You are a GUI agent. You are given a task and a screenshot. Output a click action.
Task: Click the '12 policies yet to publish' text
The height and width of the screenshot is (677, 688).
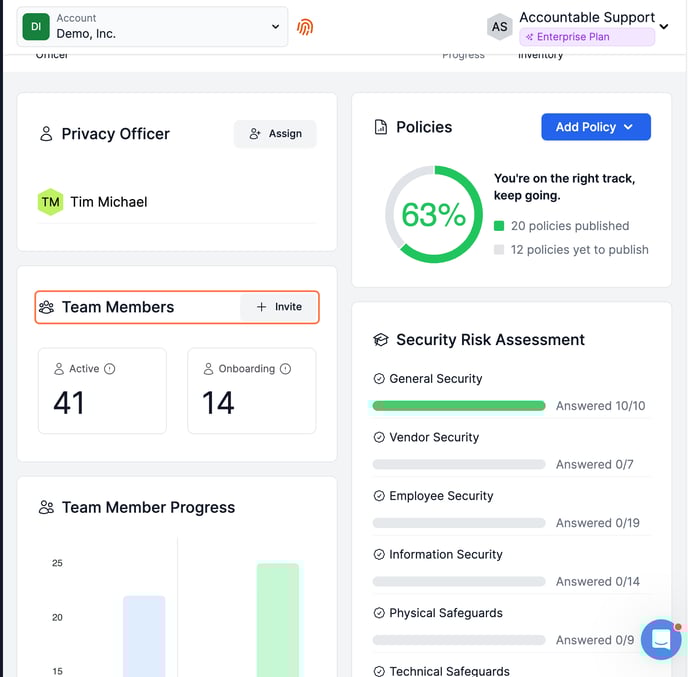click(x=579, y=250)
